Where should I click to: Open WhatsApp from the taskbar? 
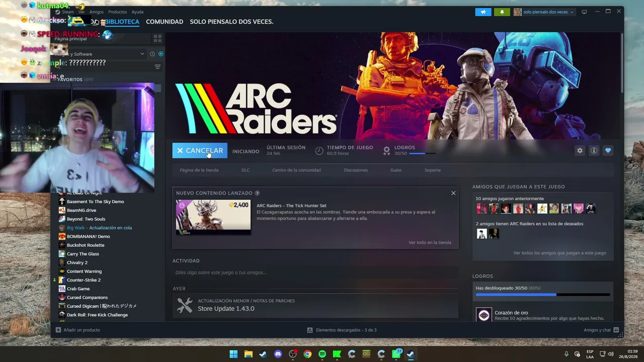(x=396, y=354)
